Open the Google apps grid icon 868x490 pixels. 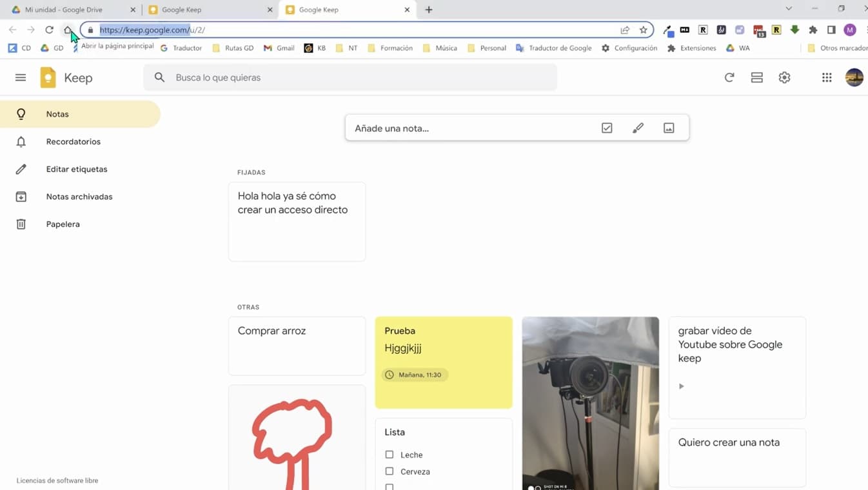point(827,77)
